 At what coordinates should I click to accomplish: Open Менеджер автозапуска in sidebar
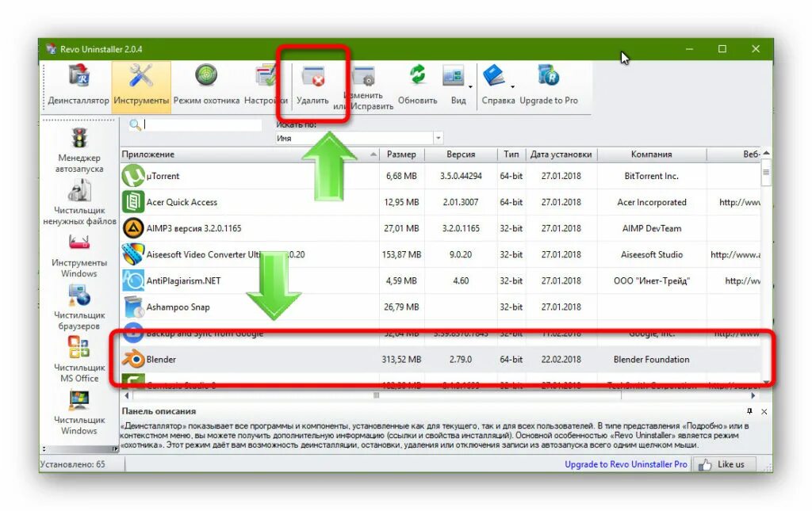point(79,150)
